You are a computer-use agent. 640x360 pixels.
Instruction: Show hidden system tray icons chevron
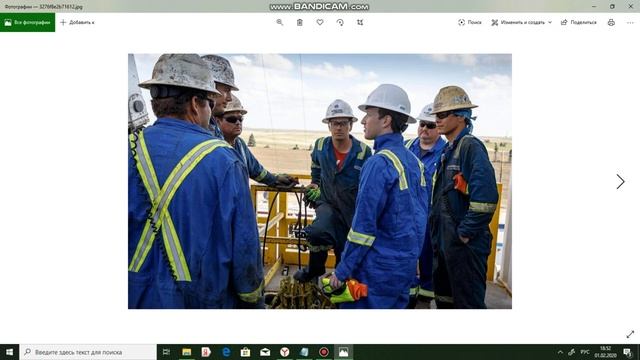click(560, 352)
